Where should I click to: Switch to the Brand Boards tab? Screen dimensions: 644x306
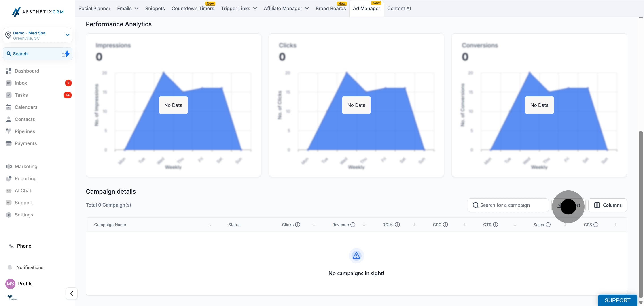[x=330, y=9]
